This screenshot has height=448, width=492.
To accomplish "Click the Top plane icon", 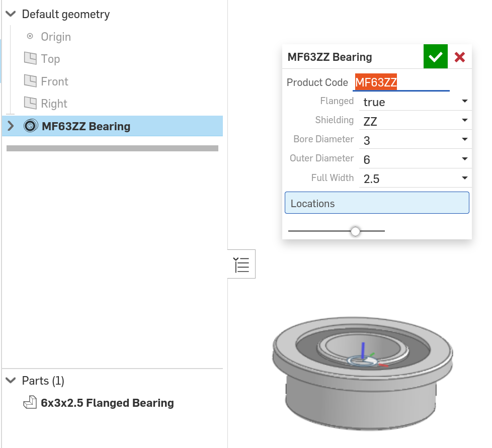I will coord(30,58).
